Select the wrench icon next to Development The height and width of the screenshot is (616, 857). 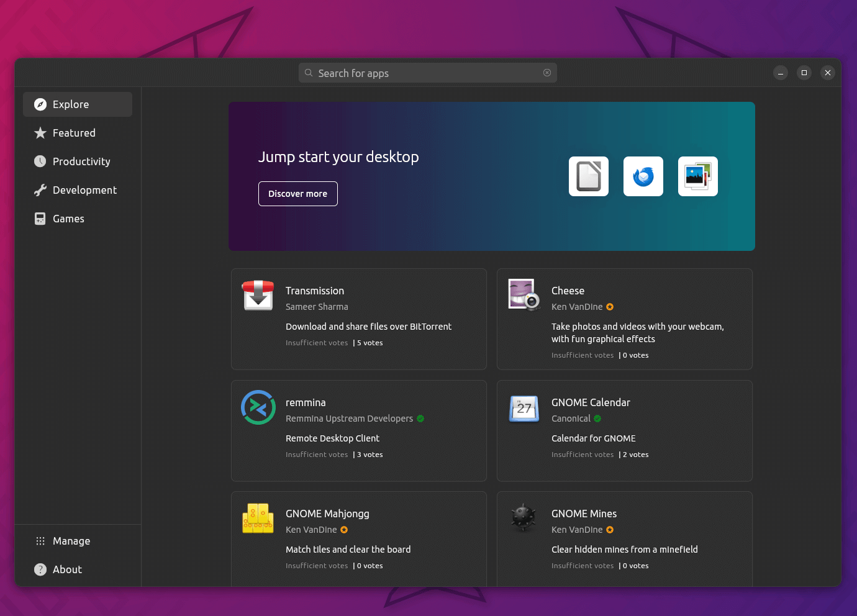pos(40,190)
